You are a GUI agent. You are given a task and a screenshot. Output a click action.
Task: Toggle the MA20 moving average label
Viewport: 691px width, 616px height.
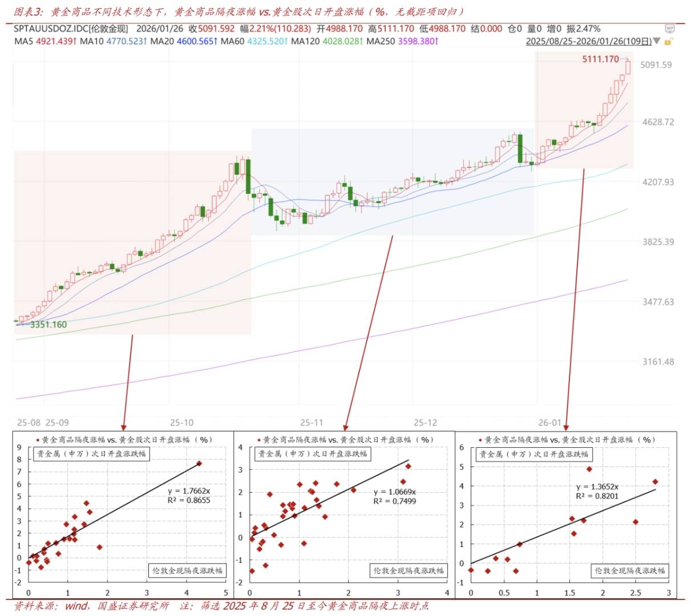click(183, 41)
